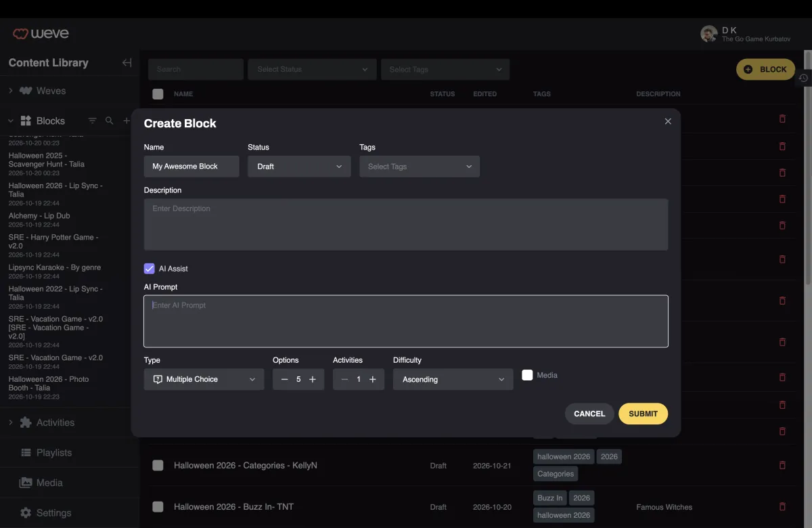This screenshot has width=812, height=528.
Task: Open Blocks in the sidebar
Action: tap(51, 120)
